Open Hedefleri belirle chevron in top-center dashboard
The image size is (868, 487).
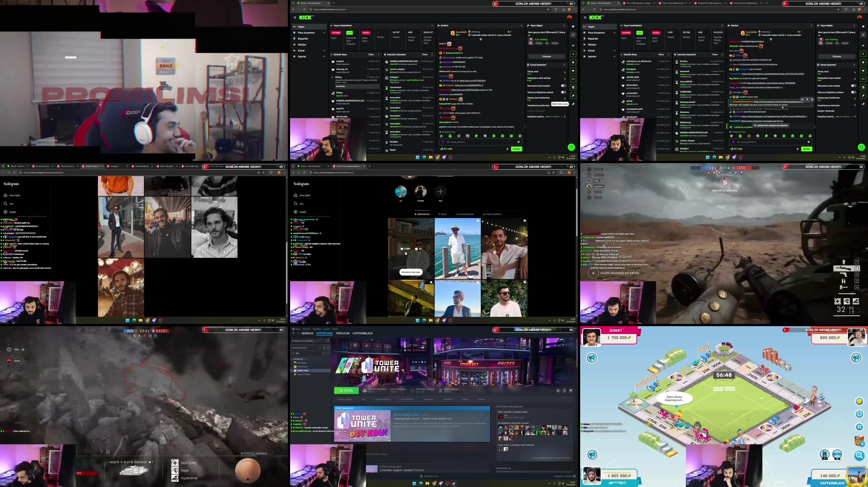(565, 116)
